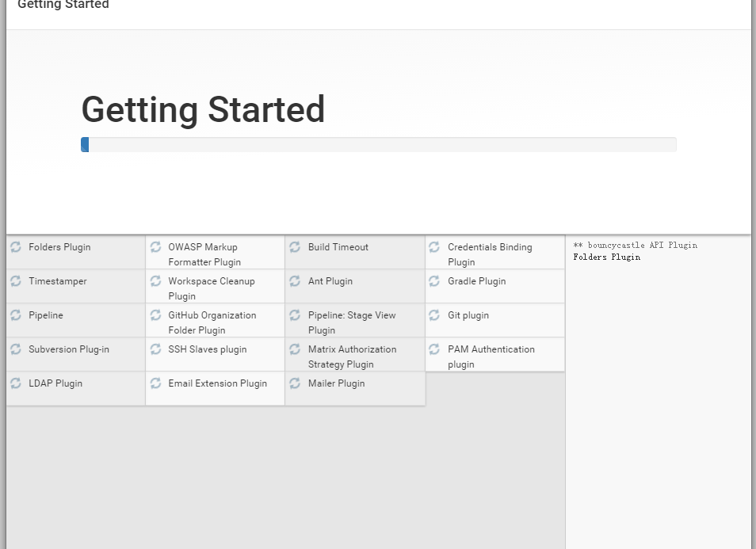This screenshot has width=756, height=549.
Task: Click the bouncycastle API Plugin log line
Action: tap(636, 246)
